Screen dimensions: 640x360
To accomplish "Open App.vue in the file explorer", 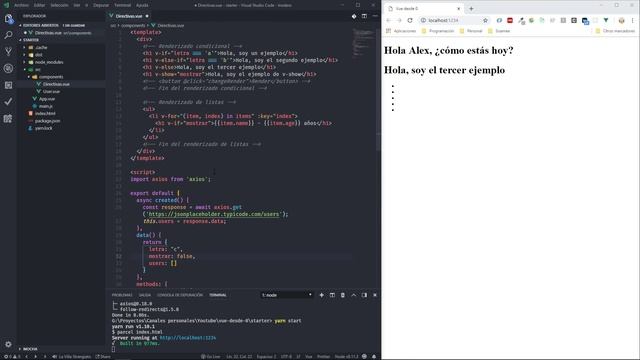I will (x=47, y=99).
